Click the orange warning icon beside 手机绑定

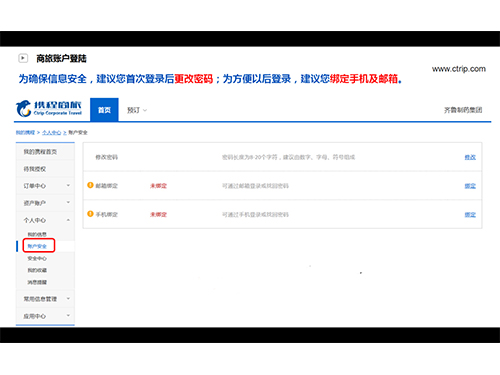(90, 214)
